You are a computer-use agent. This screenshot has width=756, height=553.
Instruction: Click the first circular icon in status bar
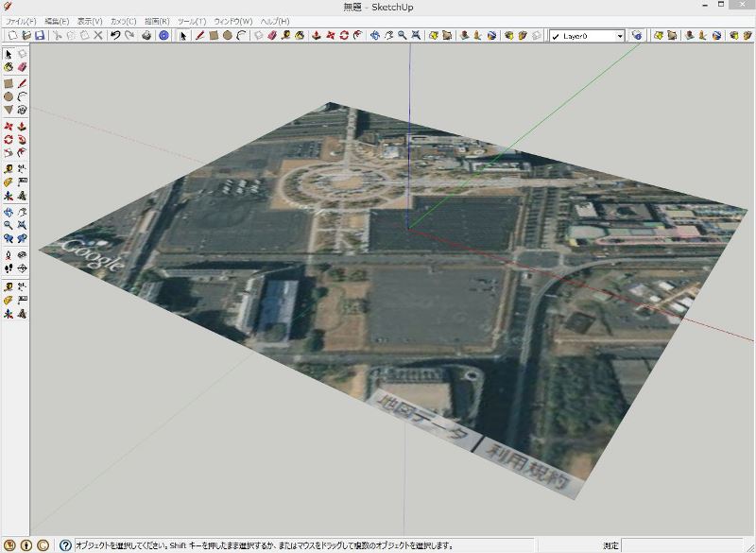pos(9,545)
